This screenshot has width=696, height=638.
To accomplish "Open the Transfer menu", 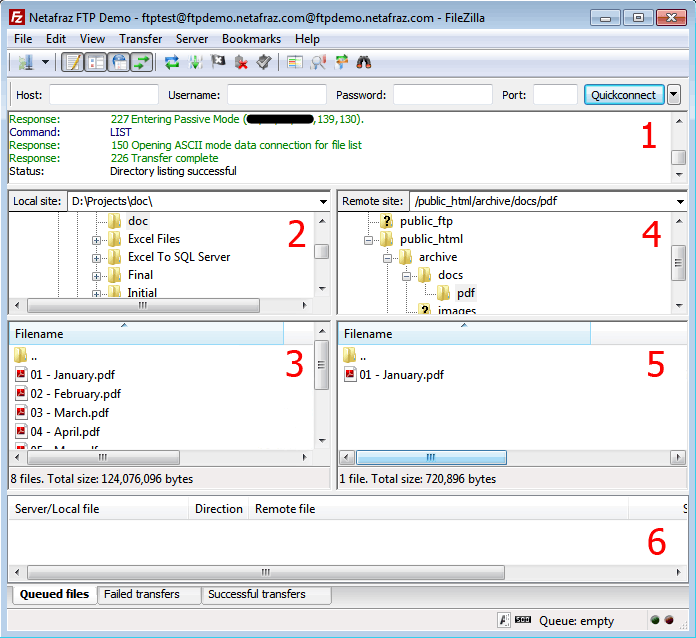I will coord(140,39).
